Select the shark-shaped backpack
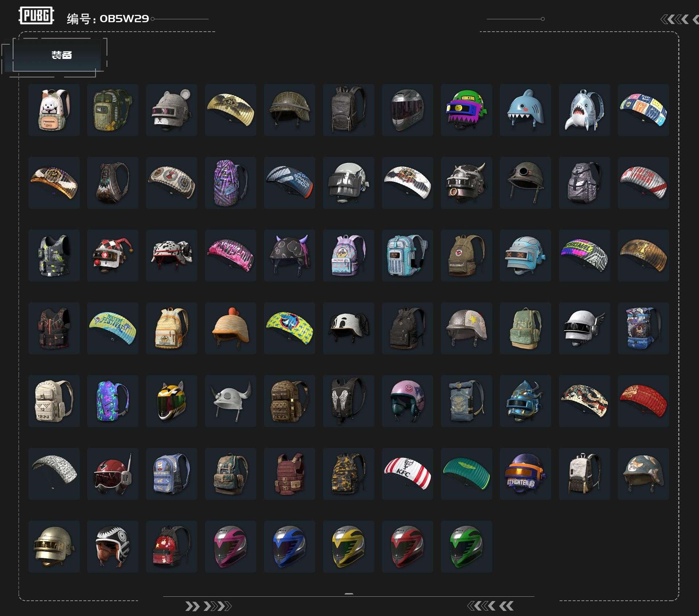699x616 pixels. click(x=584, y=110)
